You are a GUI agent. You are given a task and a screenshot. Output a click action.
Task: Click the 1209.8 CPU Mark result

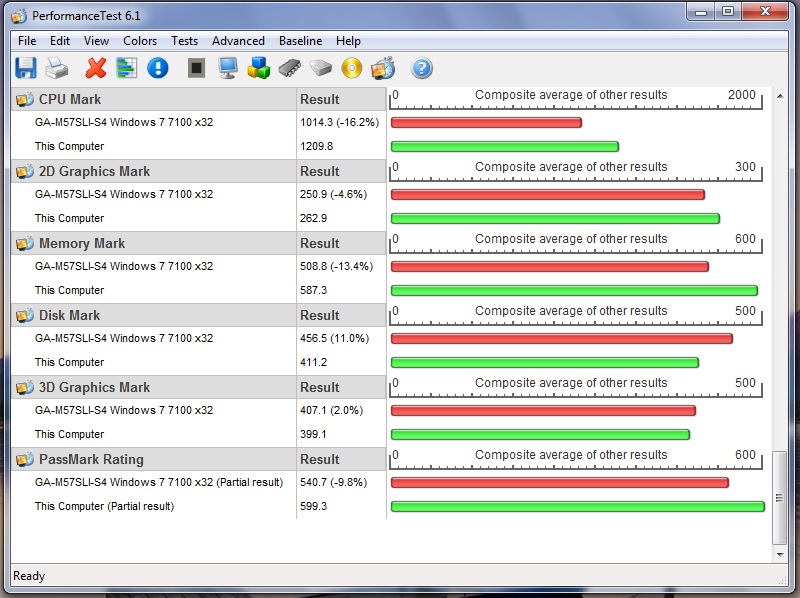(316, 146)
